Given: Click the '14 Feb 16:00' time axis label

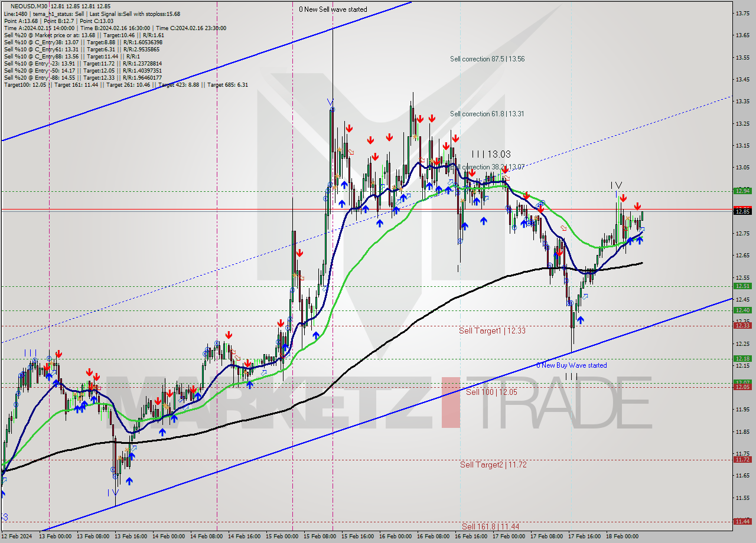Looking at the screenshot, I should pos(244,537).
